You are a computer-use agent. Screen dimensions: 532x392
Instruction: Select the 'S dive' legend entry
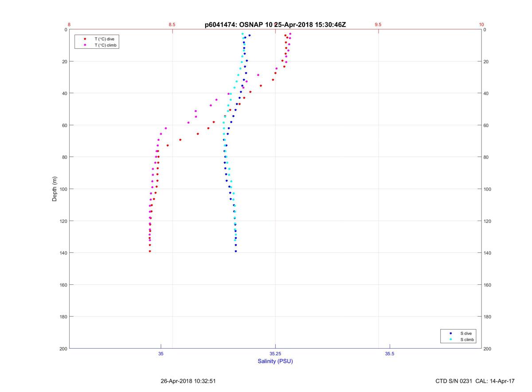coord(465,333)
